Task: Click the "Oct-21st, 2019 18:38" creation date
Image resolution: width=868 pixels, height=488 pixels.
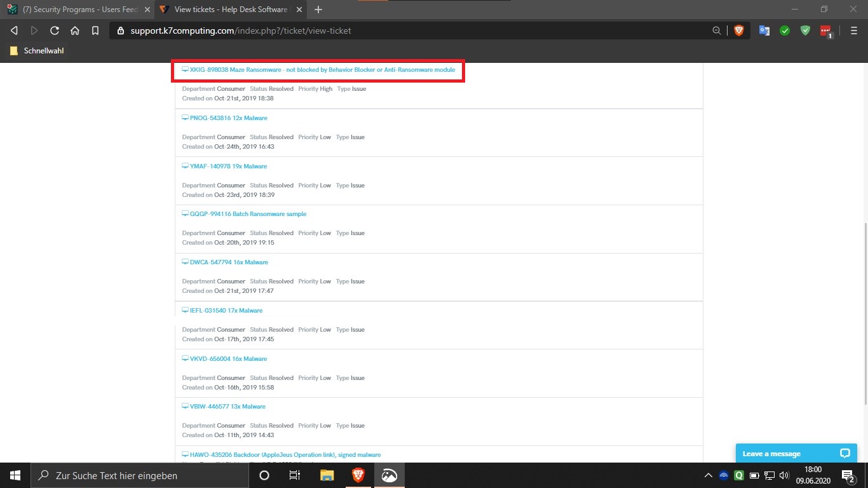Action: (244, 98)
